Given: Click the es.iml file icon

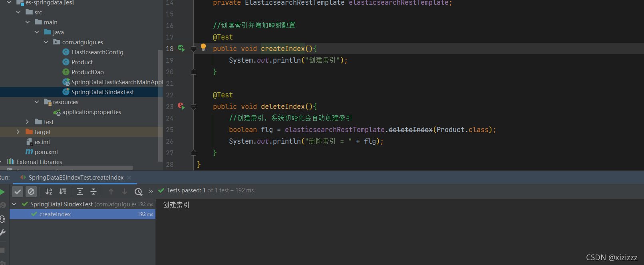Looking at the screenshot, I should [29, 142].
